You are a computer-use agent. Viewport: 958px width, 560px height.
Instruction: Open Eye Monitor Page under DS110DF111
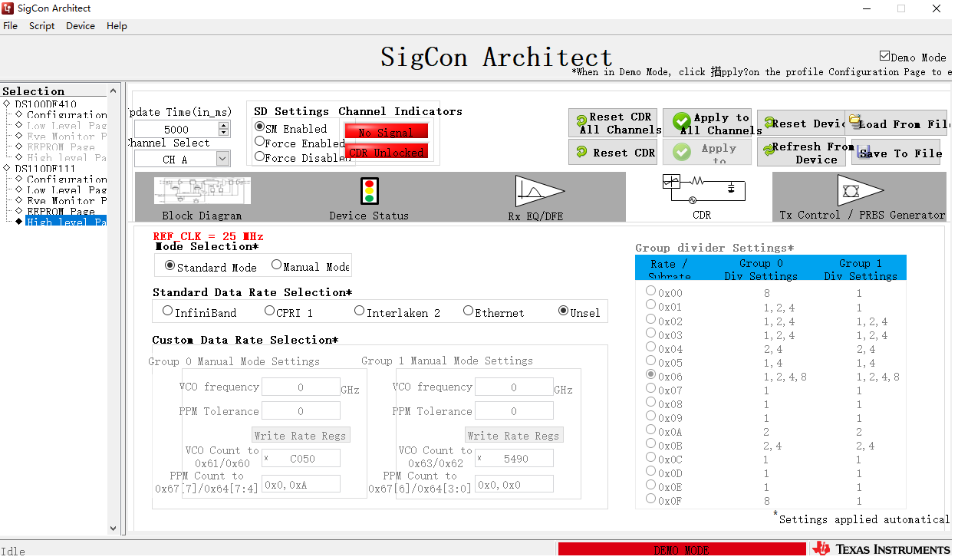[x=67, y=200]
